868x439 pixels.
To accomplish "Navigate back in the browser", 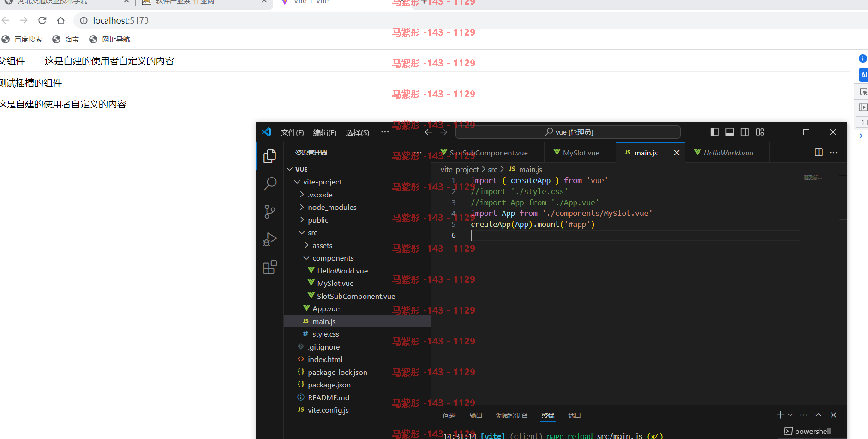I will click(6, 20).
